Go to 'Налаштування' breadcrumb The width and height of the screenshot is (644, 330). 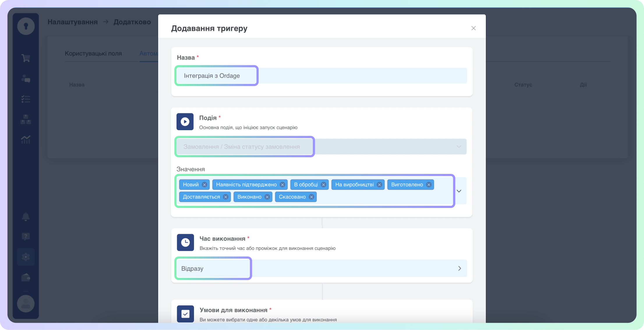(x=73, y=22)
